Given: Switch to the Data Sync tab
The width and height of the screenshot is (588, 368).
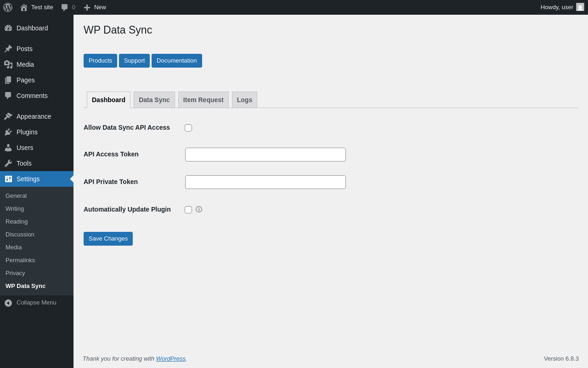Looking at the screenshot, I should [x=154, y=100].
